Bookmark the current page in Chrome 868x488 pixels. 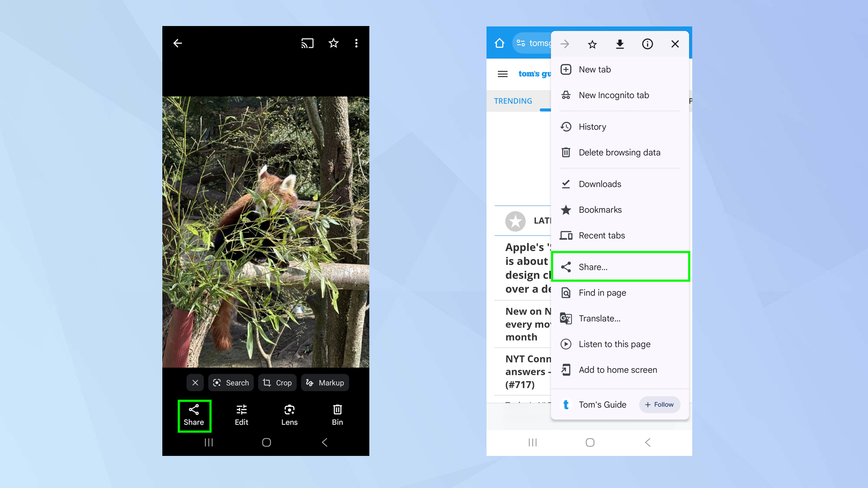pyautogui.click(x=592, y=44)
